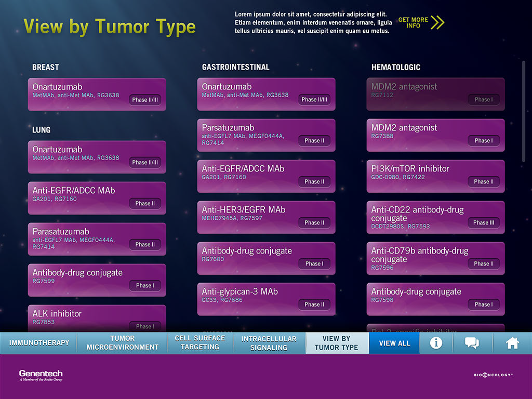Open Breast Onartuzumab card
This screenshot has width=532, height=399.
[97, 95]
